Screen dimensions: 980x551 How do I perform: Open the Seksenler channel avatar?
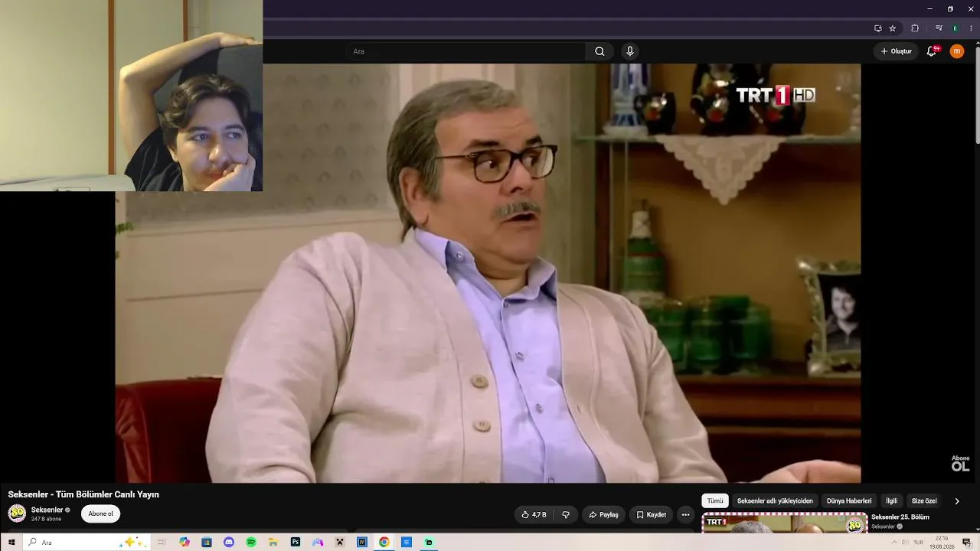17,514
